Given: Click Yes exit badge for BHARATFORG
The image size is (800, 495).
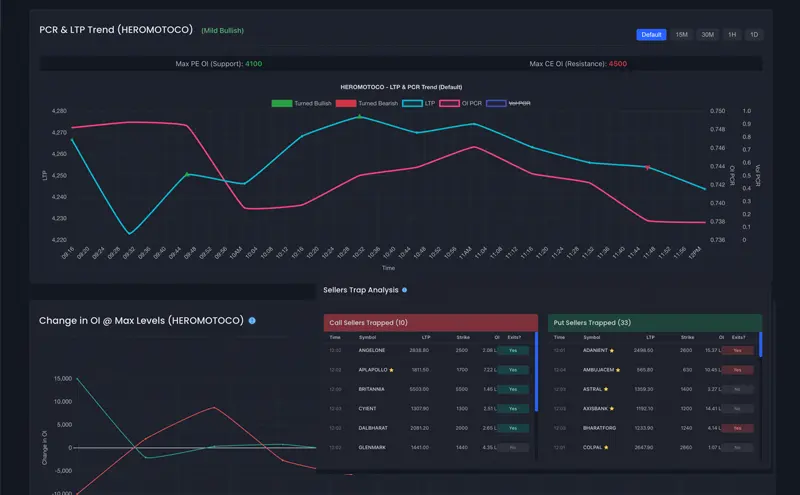Looking at the screenshot, I should 737,428.
